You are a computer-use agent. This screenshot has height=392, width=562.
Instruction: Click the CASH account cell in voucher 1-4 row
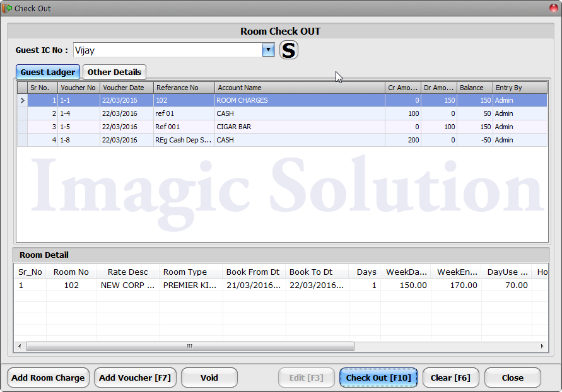click(300, 113)
